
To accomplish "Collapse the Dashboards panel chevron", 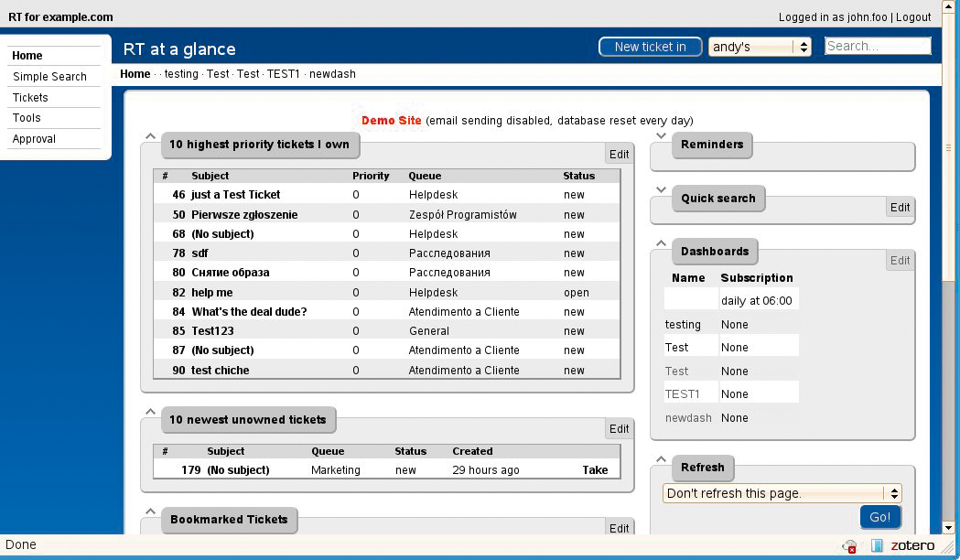I will pos(662,243).
